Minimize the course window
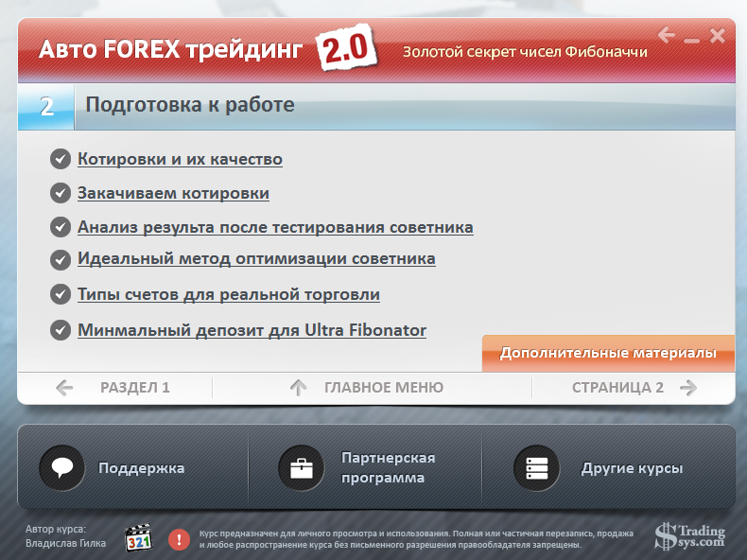Image resolution: width=747 pixels, height=560 pixels. [x=692, y=40]
